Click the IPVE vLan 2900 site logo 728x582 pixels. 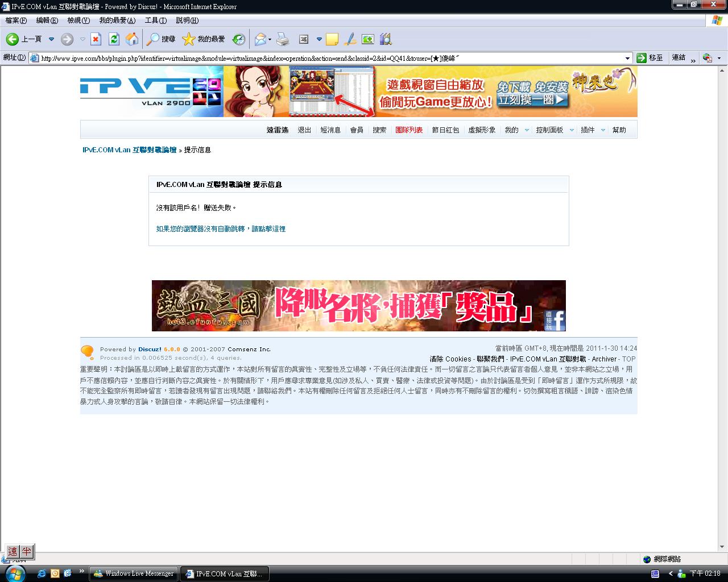(x=151, y=92)
